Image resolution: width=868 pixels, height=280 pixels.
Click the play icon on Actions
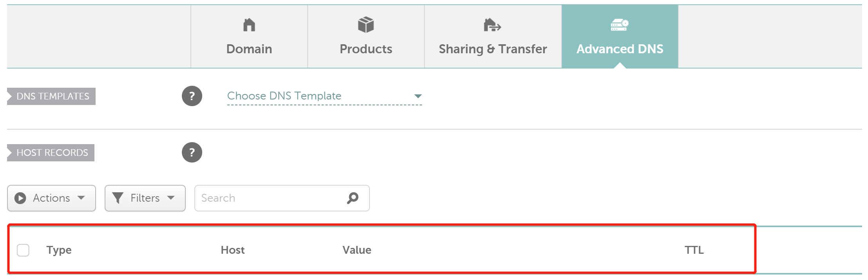click(x=20, y=198)
